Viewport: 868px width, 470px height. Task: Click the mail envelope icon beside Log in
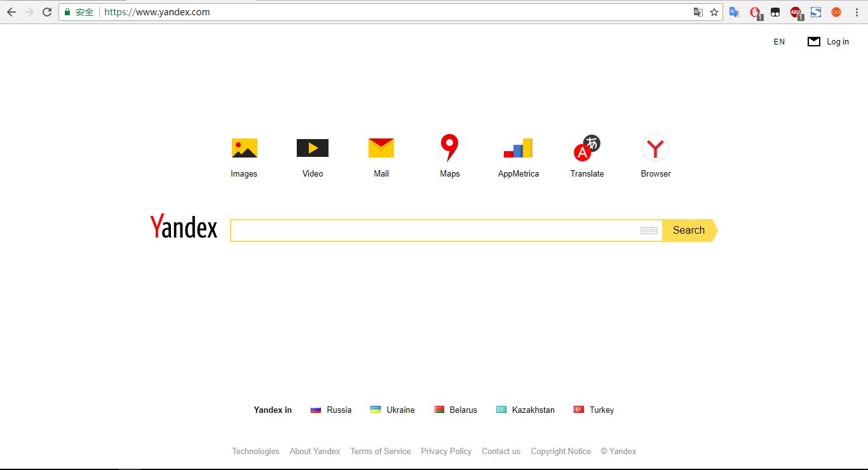point(814,41)
